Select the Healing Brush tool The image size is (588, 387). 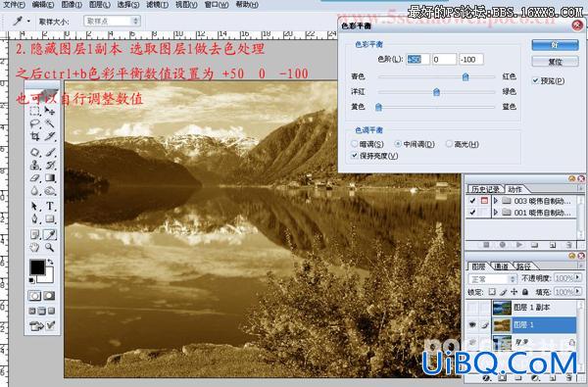(35, 152)
